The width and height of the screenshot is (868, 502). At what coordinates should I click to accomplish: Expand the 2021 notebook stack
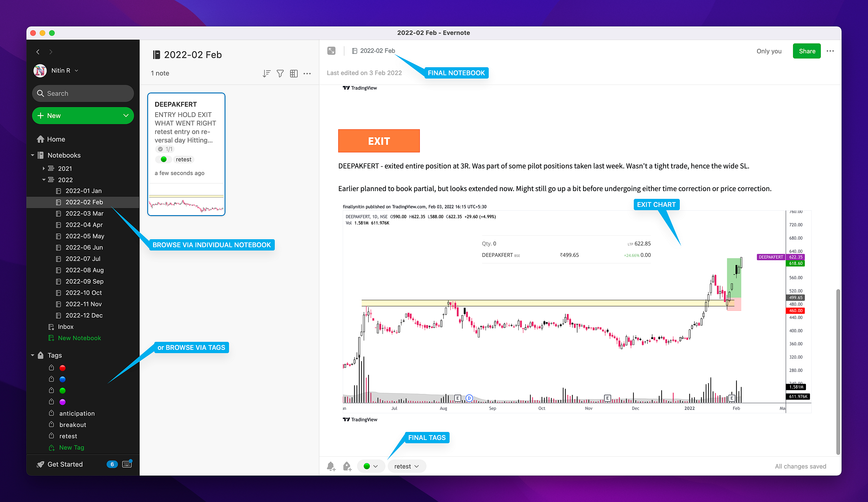[x=44, y=168]
